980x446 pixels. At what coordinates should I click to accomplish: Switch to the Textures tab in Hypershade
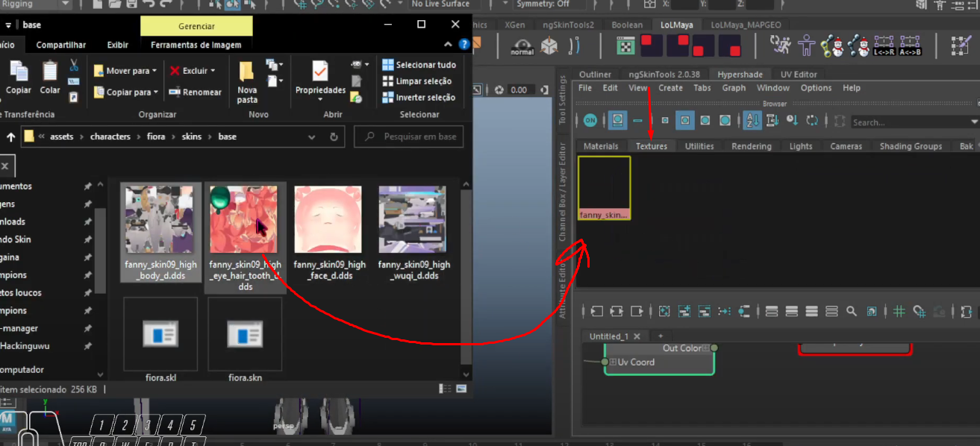click(652, 146)
